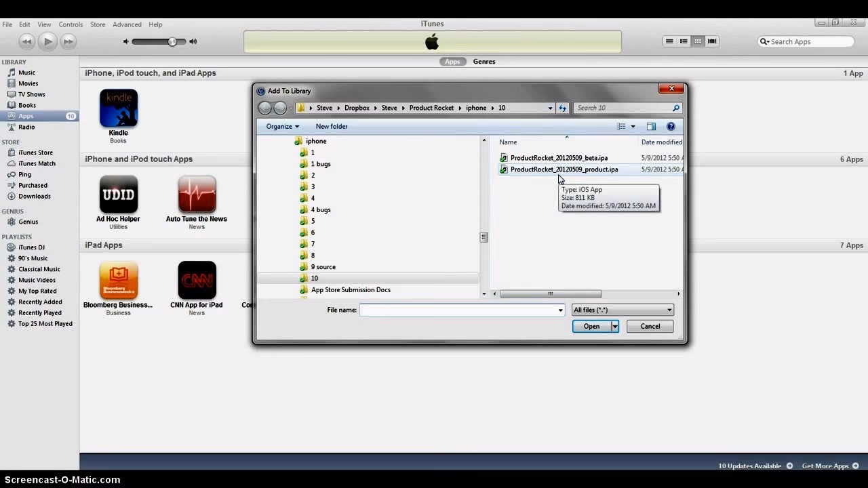868x488 pixels.
Task: Open Help via the question mark icon
Action: (x=671, y=126)
